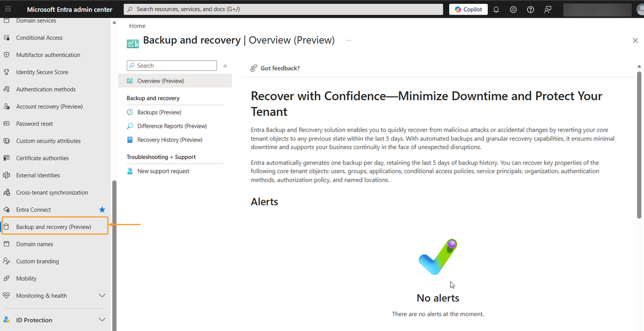The image size is (644, 331).
Task: Open the settings gear icon
Action: pyautogui.click(x=513, y=10)
